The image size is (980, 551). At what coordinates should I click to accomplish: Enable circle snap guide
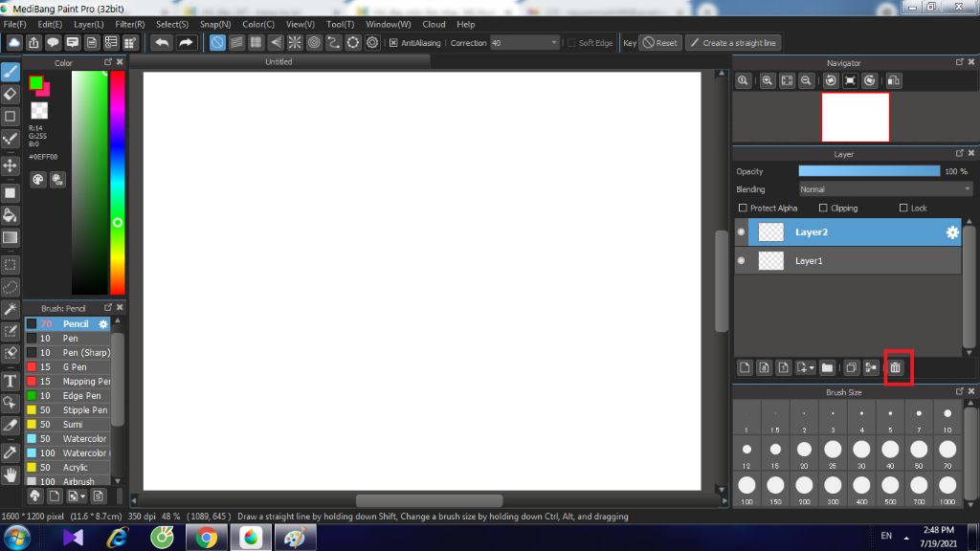click(314, 42)
